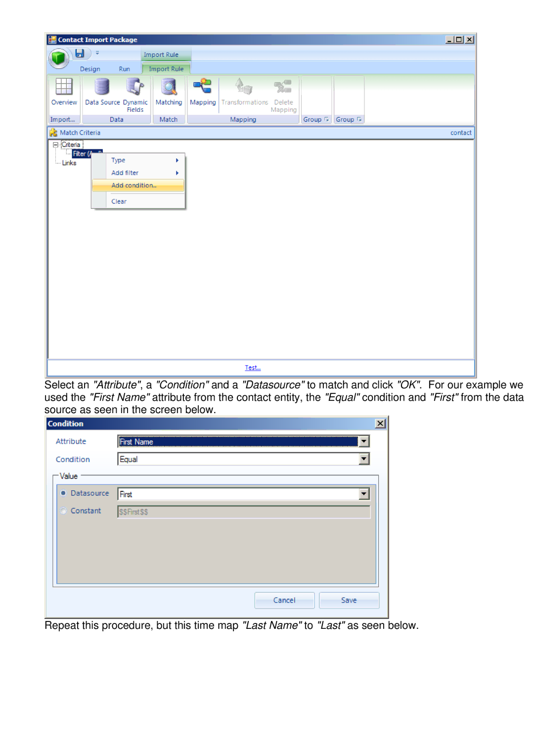Image resolution: width=534 pixels, height=756 pixels.
Task: Click the upper Import Rule context tab label
Action: click(161, 55)
